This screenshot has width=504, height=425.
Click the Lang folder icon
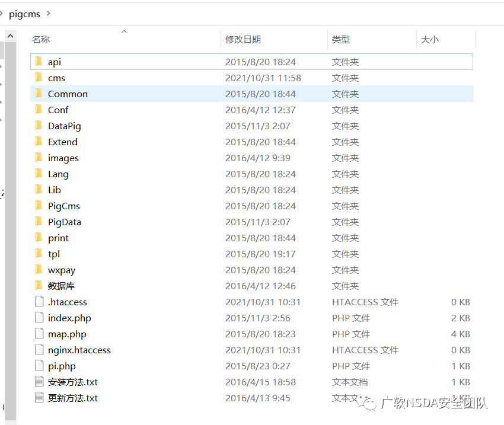pyautogui.click(x=39, y=173)
